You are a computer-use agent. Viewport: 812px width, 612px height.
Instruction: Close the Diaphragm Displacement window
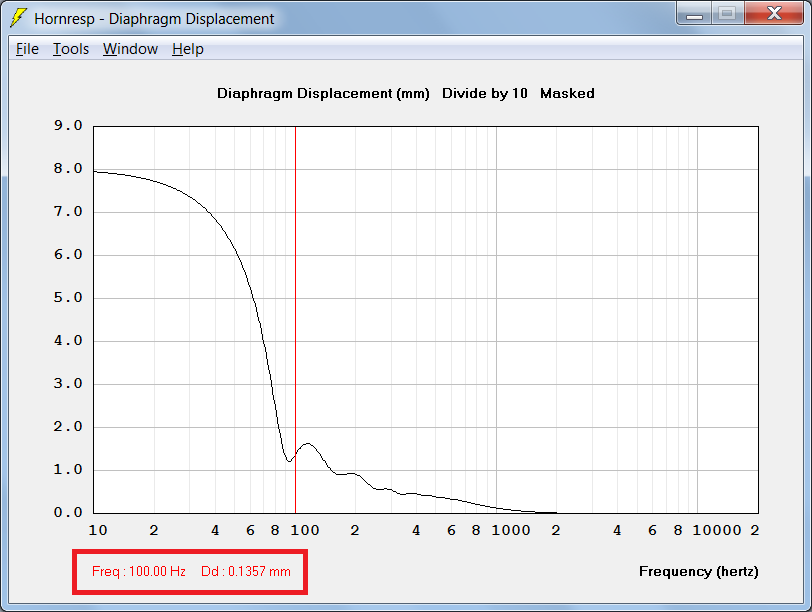click(x=774, y=13)
